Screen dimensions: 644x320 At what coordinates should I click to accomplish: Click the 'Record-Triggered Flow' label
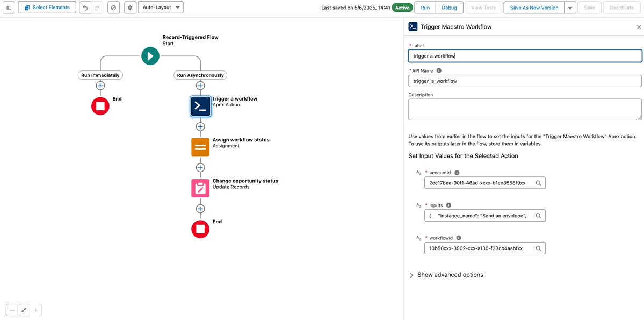coord(191,37)
